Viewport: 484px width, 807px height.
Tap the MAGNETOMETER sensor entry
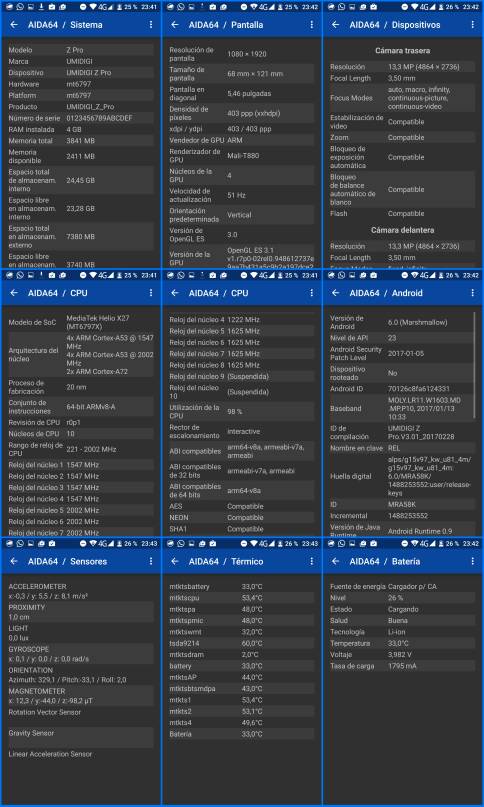coord(81,696)
